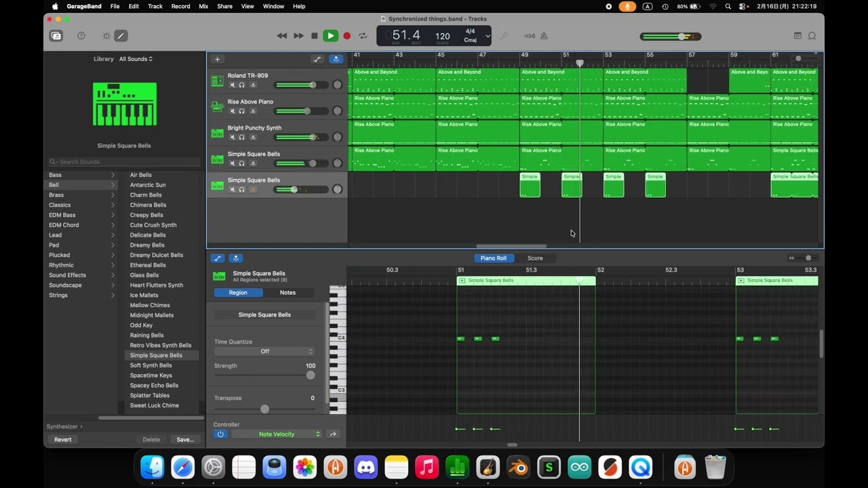Toggle Catch Playhead button in piano roll editor
This screenshot has height=488, width=868.
pos(236,258)
